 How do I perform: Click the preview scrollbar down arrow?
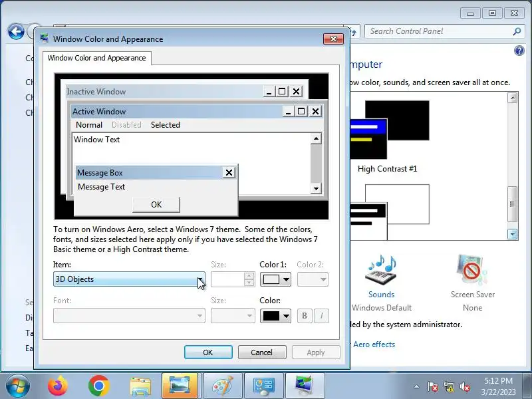coord(316,189)
